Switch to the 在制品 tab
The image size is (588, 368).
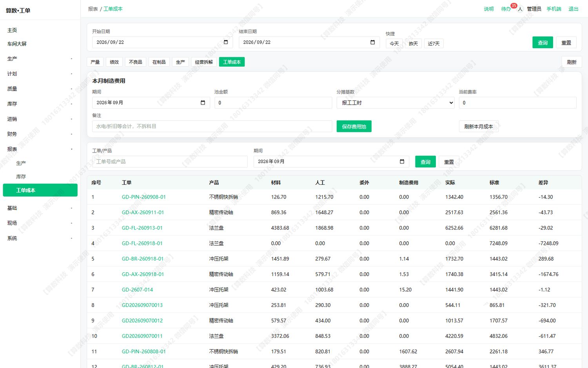159,62
